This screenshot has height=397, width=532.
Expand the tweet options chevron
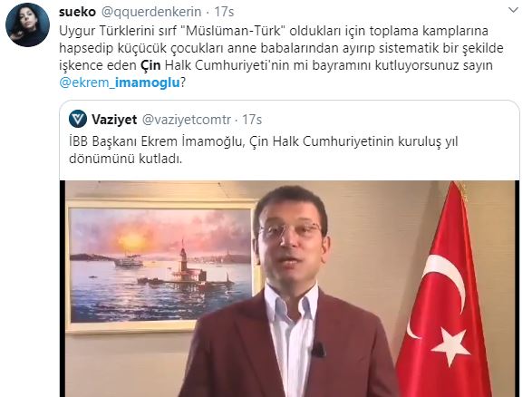coord(513,10)
